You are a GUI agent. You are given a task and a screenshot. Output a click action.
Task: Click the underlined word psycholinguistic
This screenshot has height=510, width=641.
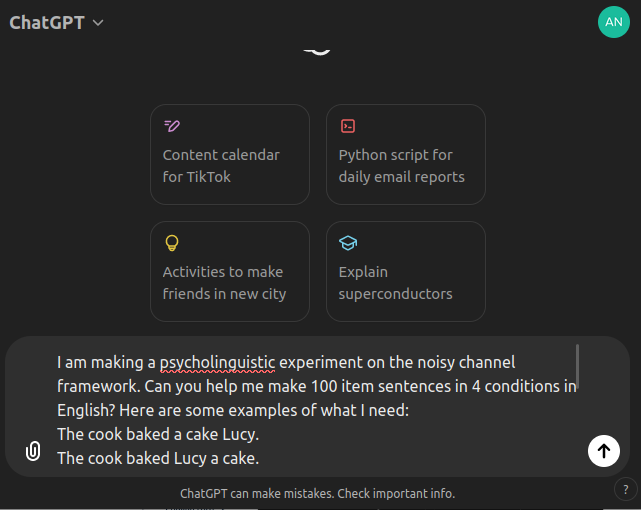click(x=217, y=362)
